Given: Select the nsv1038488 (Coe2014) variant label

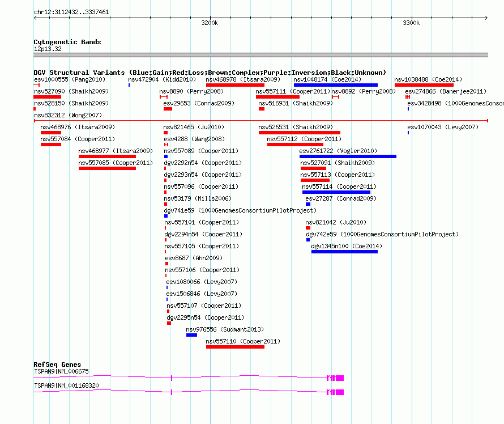Looking at the screenshot, I should (x=428, y=79).
